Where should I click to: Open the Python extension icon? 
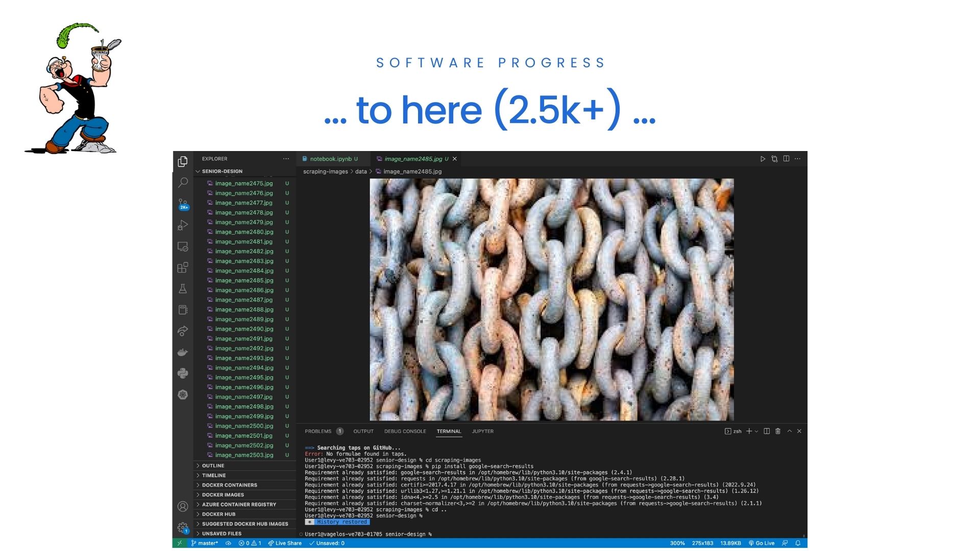(x=183, y=373)
